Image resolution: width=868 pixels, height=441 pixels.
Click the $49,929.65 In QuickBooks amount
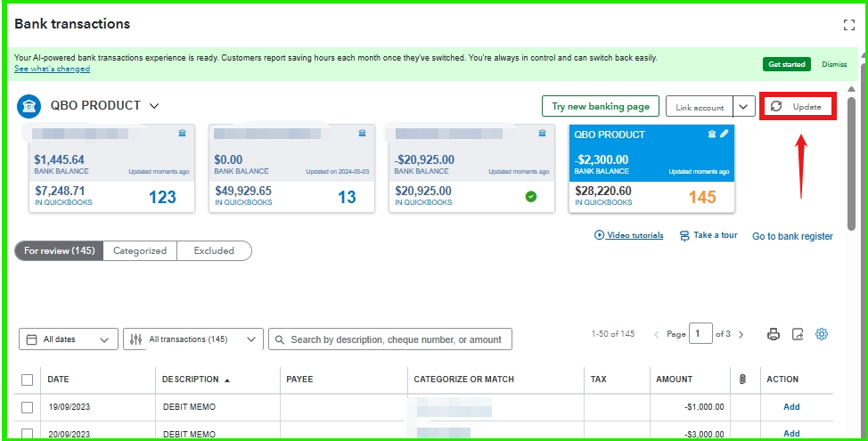click(x=243, y=191)
